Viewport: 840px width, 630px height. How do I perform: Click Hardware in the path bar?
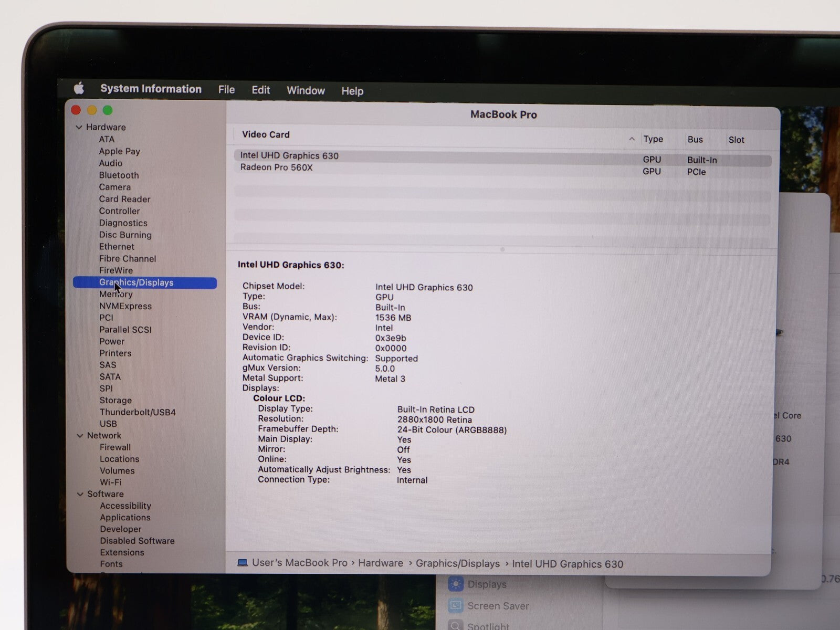(x=381, y=563)
